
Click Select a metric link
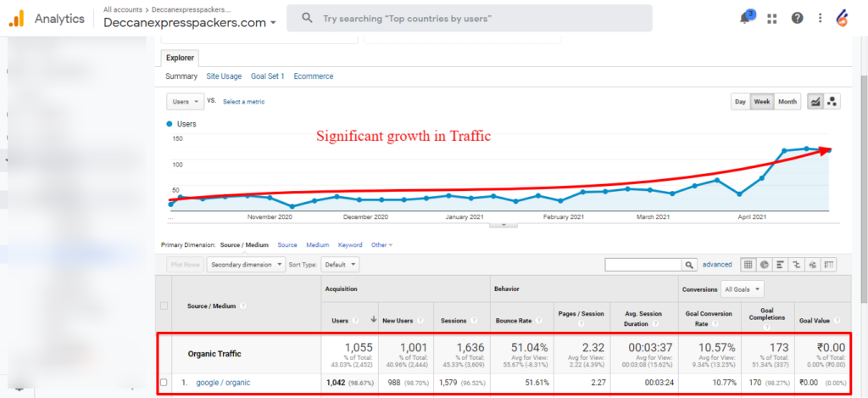(243, 102)
